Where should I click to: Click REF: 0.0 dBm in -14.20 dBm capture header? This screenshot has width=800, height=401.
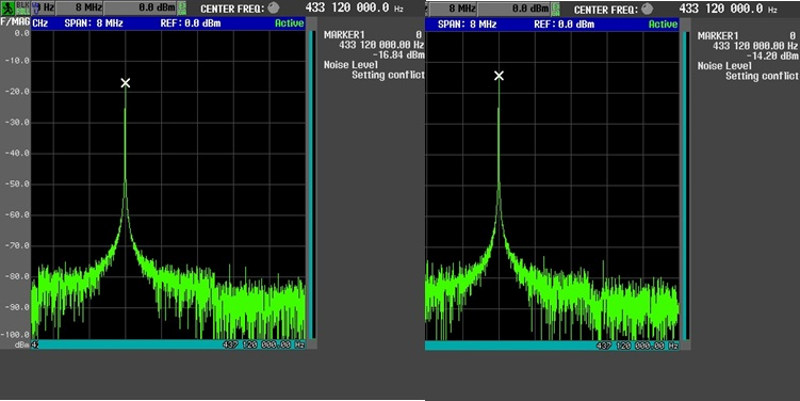point(564,24)
